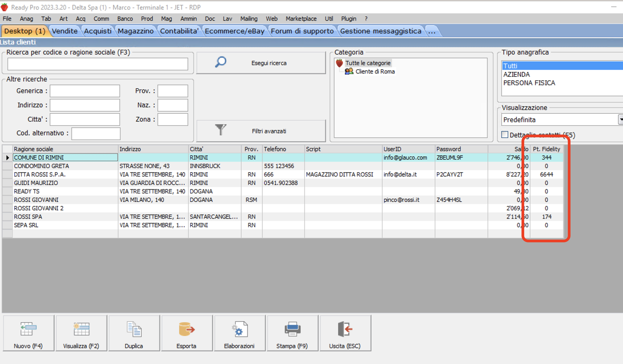
Task: Click the Visualizza (F2) grid icon
Action: click(x=81, y=329)
